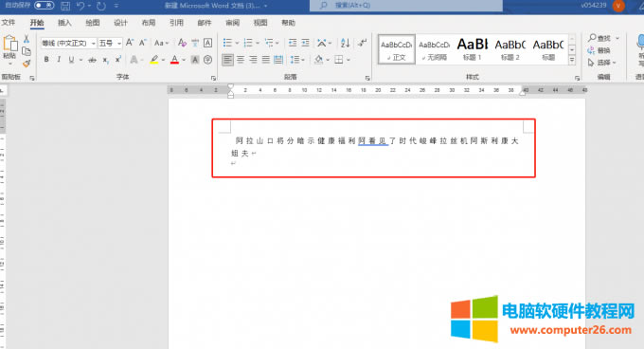Viewport: 644px width, 349px height.
Task: Apply the red font color swatch
Action: coord(174,60)
